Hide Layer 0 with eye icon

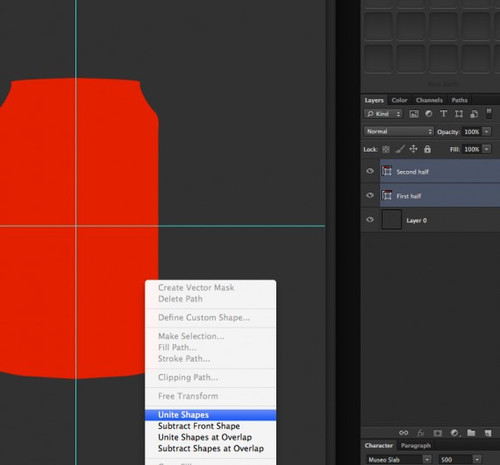click(370, 220)
